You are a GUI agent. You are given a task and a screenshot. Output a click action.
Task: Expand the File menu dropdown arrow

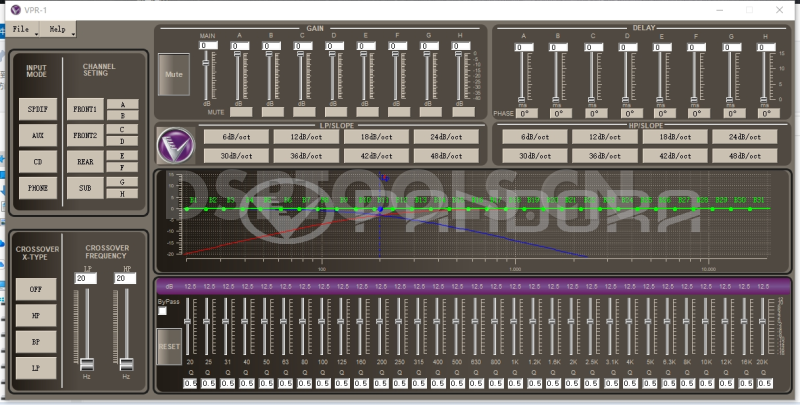[x=36, y=32]
